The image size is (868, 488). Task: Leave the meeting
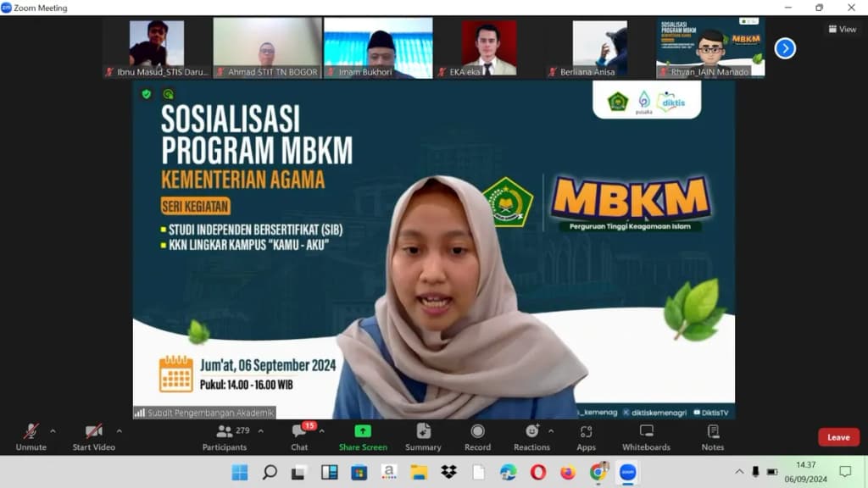838,437
